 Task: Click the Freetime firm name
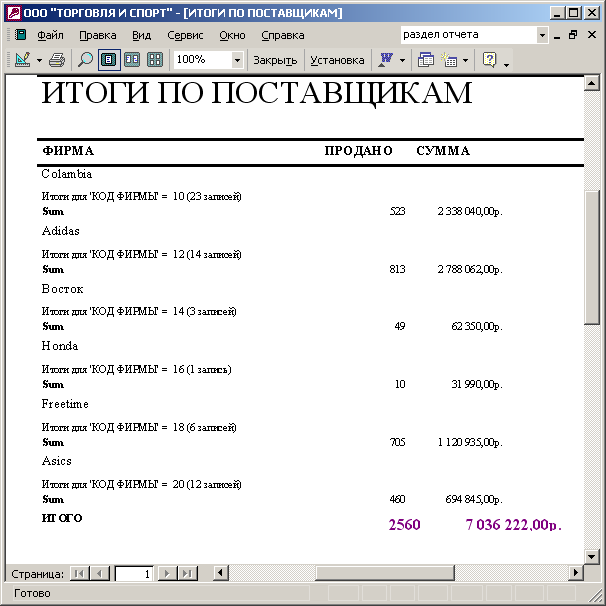[x=65, y=404]
